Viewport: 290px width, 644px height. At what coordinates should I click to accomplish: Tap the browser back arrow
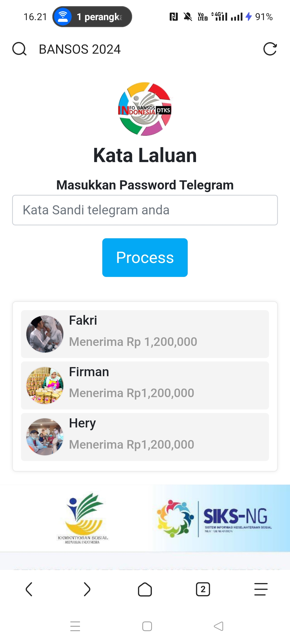29,590
